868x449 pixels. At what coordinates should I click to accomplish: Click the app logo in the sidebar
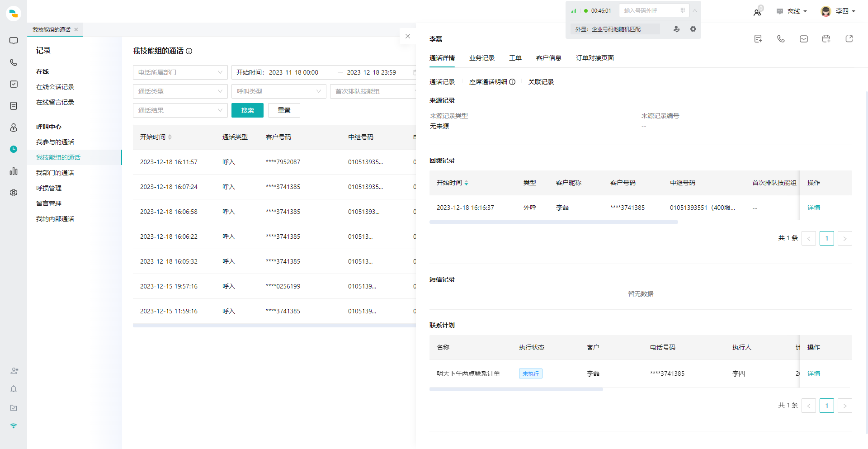point(14,14)
